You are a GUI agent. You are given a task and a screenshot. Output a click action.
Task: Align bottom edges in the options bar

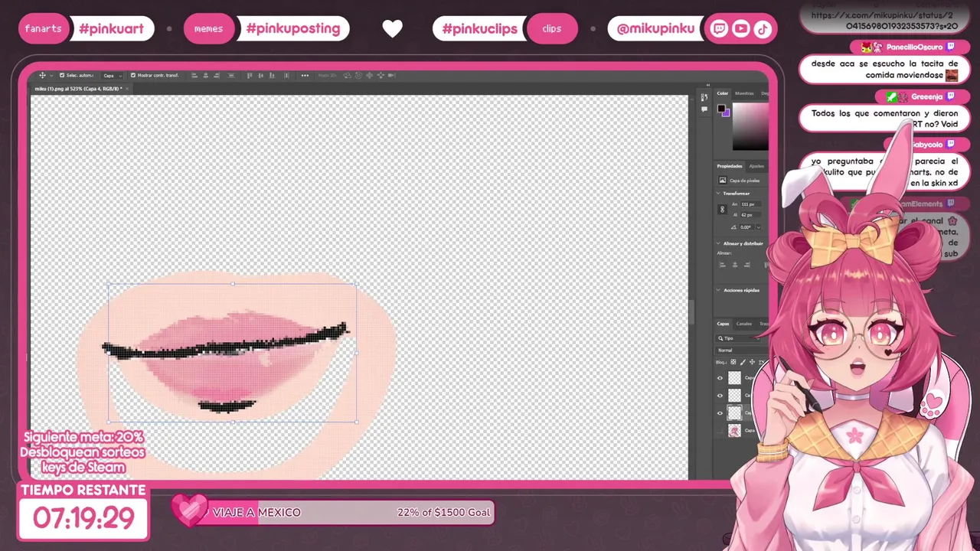[272, 75]
